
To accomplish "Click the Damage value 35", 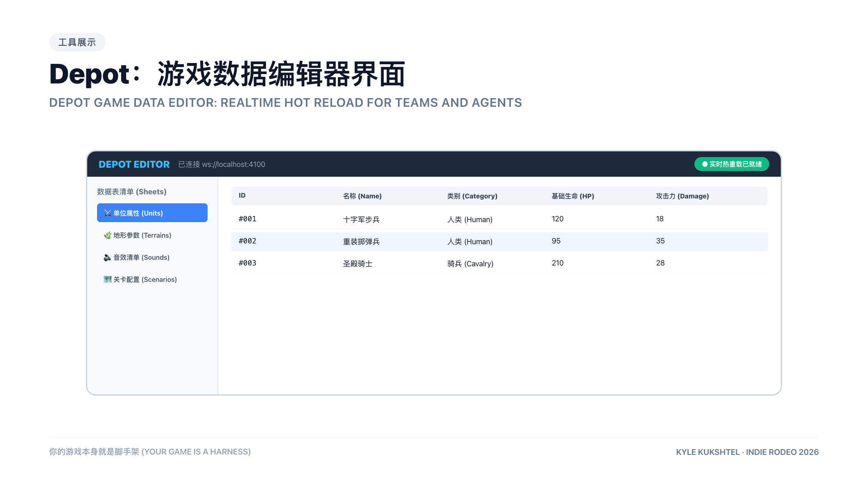I will pos(660,241).
